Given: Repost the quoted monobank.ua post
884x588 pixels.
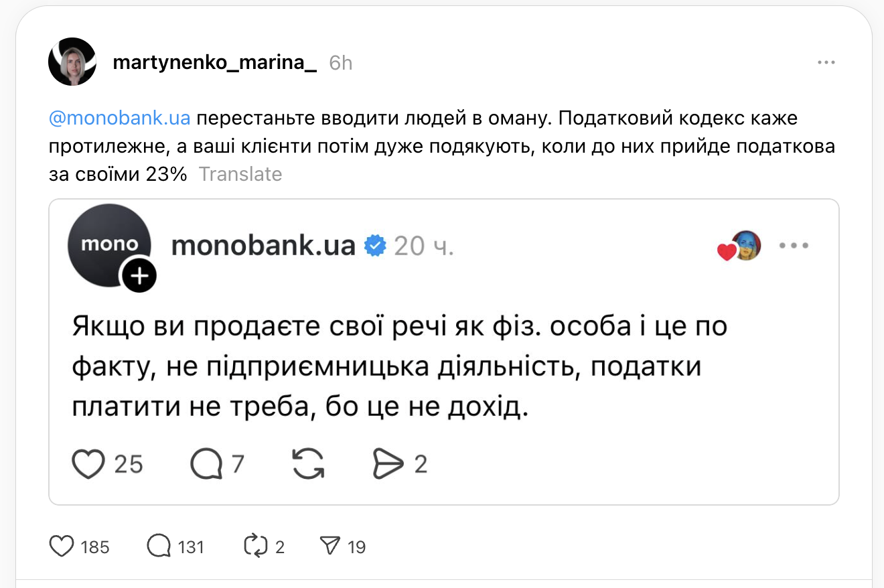Looking at the screenshot, I should click(309, 463).
